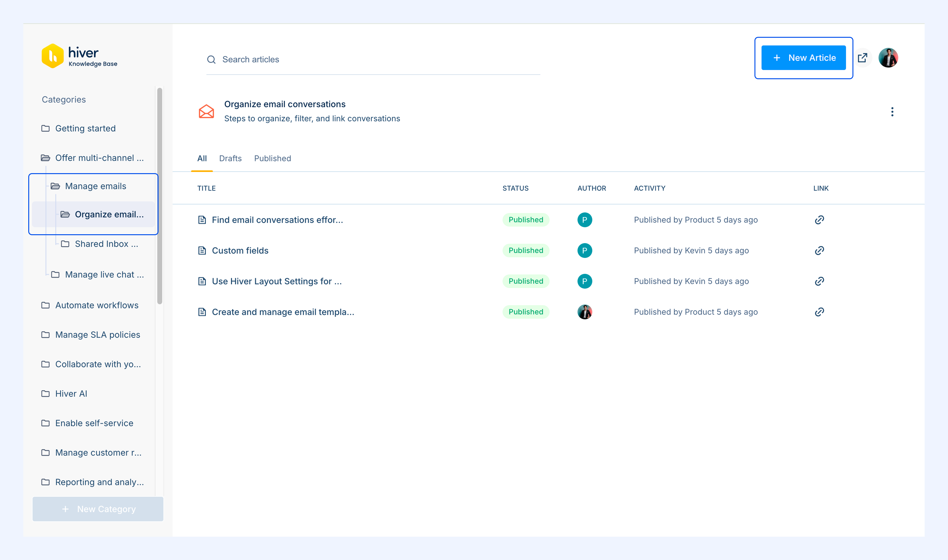Collapse the Manage emails folder icon
The height and width of the screenshot is (560, 948).
[x=55, y=186]
